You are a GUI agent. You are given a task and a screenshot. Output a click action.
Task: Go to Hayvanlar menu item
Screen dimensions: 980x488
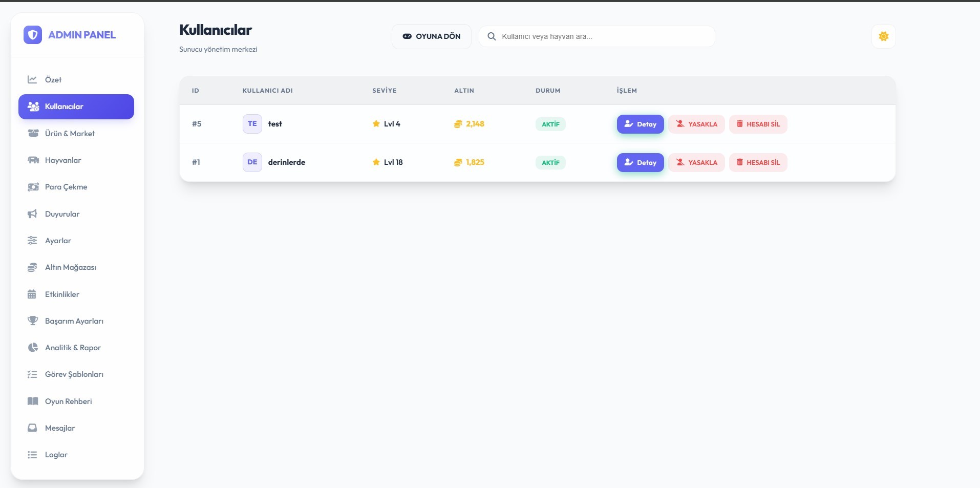pos(63,160)
